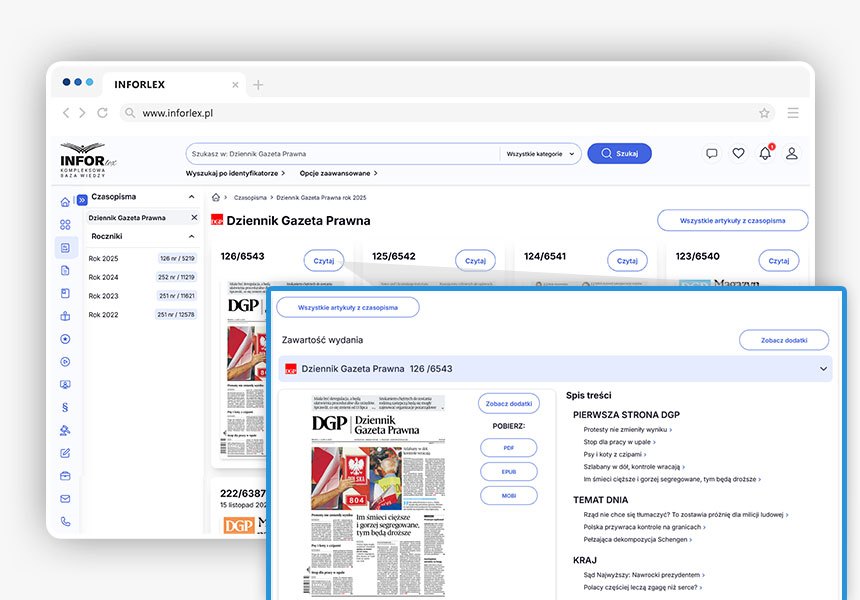This screenshot has width=860, height=600.
Task: Click the blue Szukaj search button
Action: [x=619, y=153]
